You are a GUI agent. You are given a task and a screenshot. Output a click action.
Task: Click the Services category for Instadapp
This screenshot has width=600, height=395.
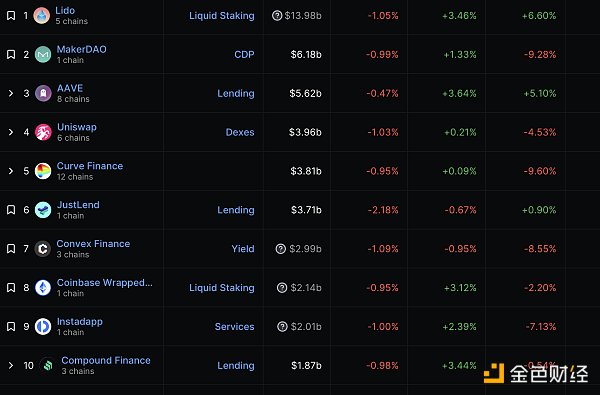click(235, 326)
